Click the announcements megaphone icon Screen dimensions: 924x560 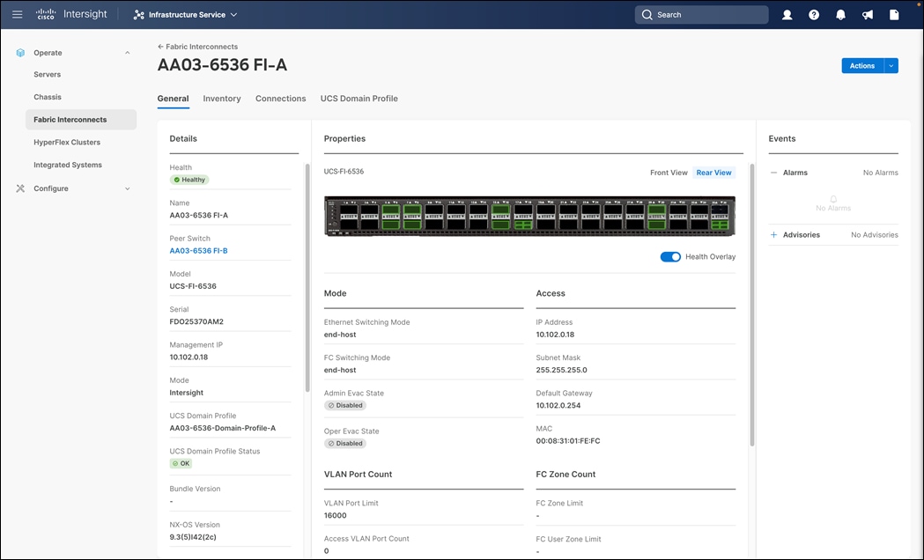tap(867, 14)
